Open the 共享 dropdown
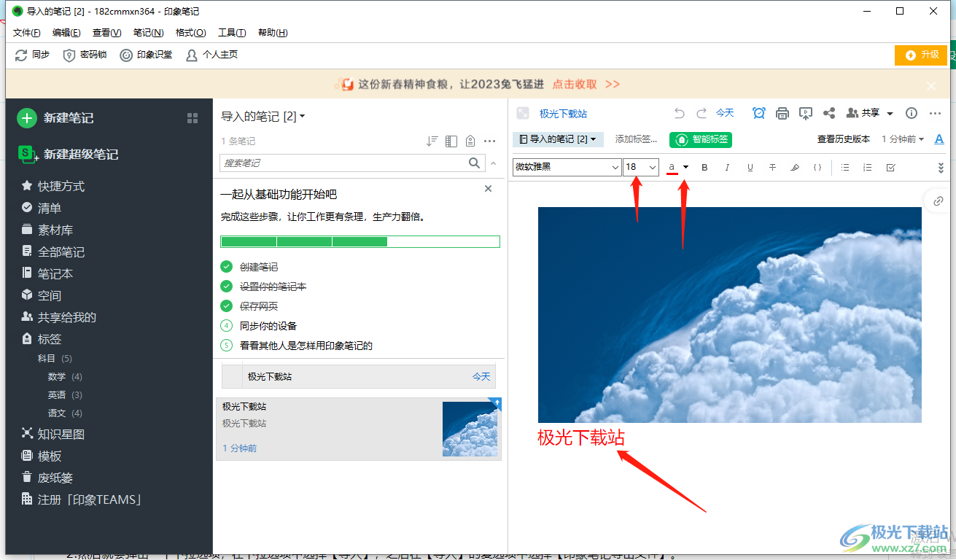The height and width of the screenshot is (560, 956). point(870,113)
